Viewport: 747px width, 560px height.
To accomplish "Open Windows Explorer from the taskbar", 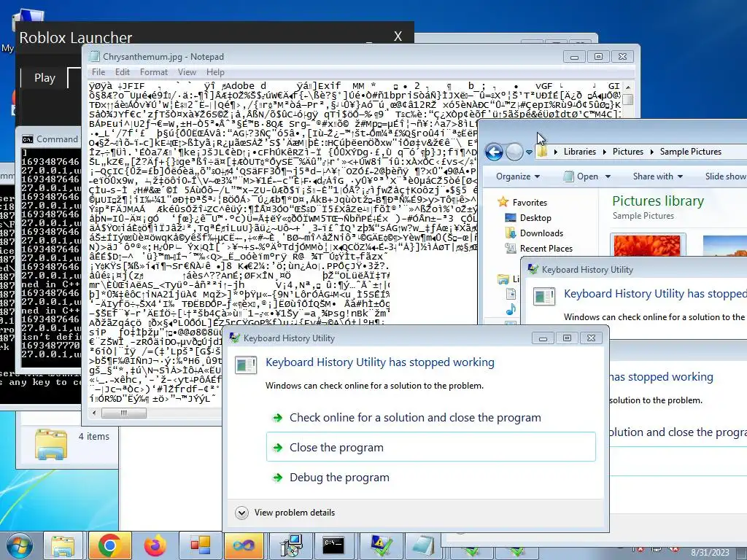I will (x=63, y=547).
